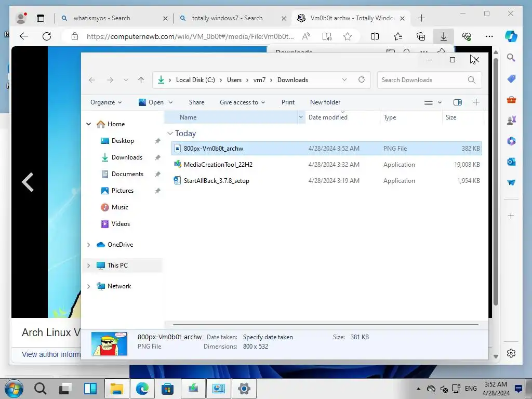Show previous image in media viewer

pyautogui.click(x=28, y=182)
